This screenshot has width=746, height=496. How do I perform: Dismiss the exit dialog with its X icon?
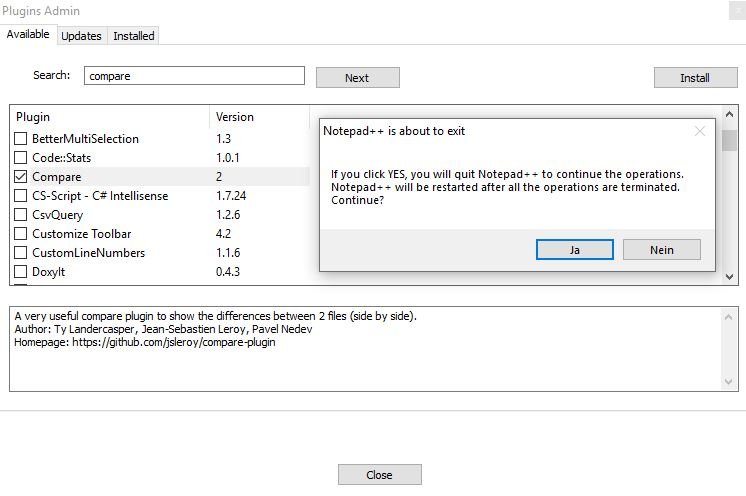click(x=700, y=131)
